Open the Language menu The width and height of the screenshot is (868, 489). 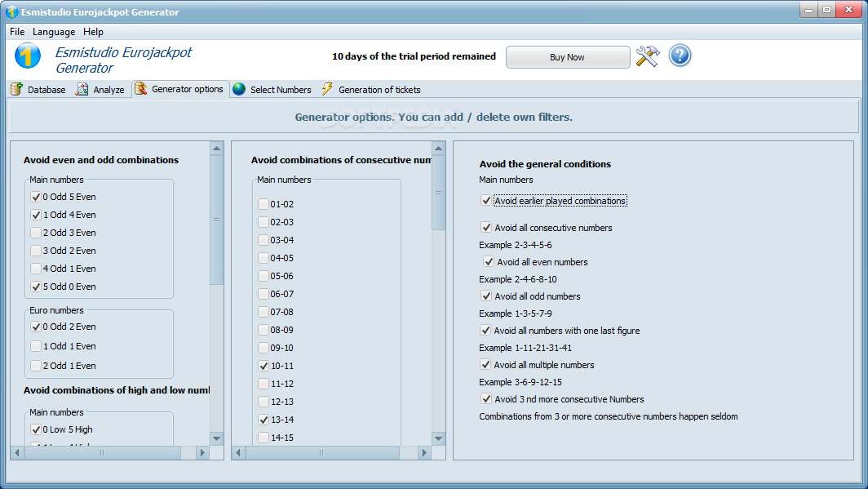54,32
